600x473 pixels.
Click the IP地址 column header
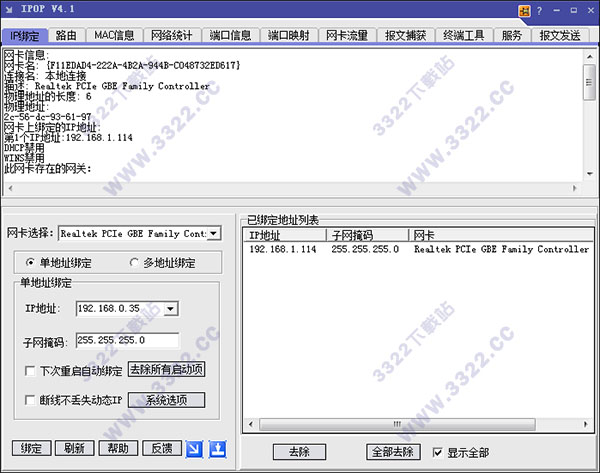[285, 235]
